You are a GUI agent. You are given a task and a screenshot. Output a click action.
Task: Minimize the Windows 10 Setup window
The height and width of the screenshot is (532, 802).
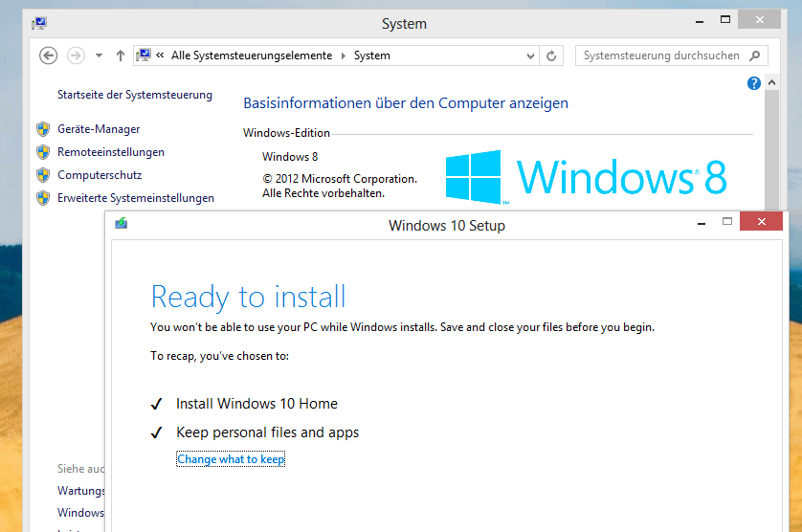point(702,223)
